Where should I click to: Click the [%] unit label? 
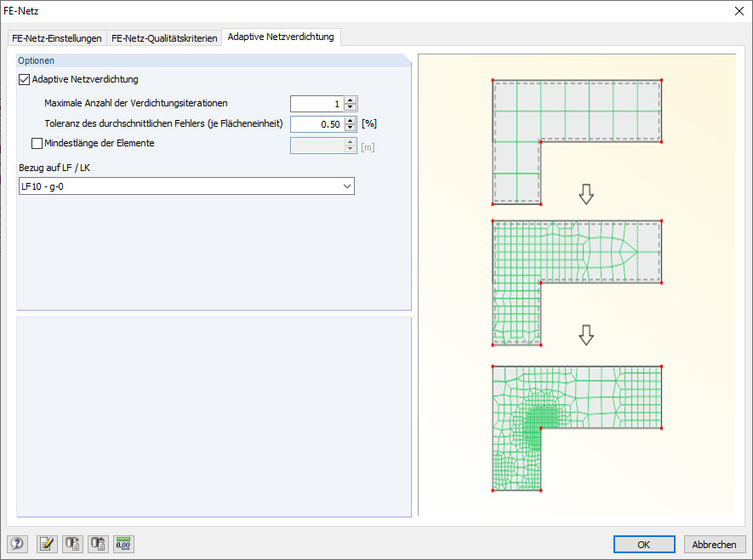(369, 123)
